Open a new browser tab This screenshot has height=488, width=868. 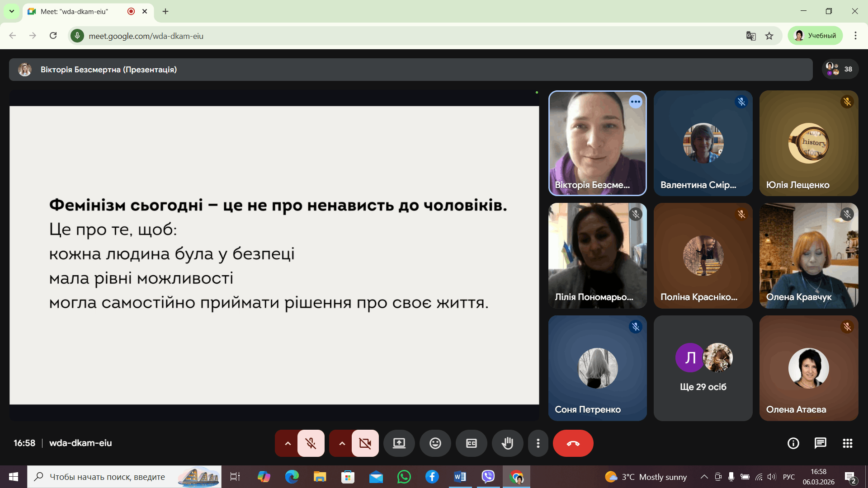(x=165, y=11)
